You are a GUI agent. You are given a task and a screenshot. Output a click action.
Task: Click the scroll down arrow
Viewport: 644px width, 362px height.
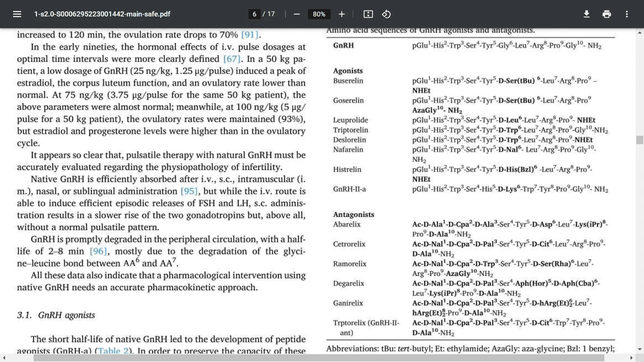pos(640,349)
